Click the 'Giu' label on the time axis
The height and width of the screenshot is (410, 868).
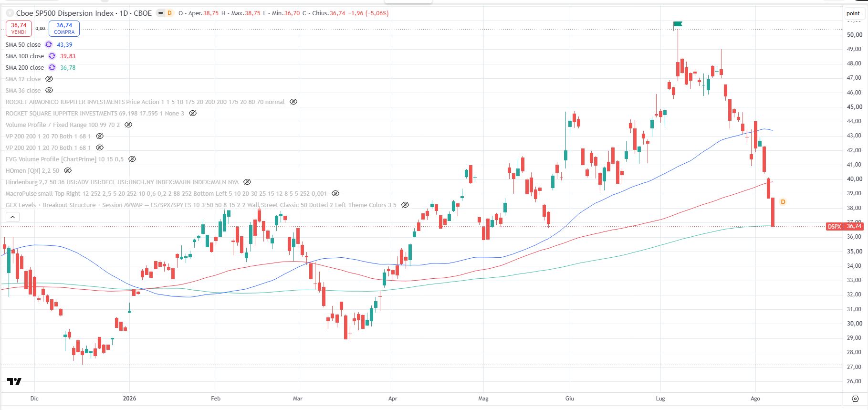click(x=569, y=398)
